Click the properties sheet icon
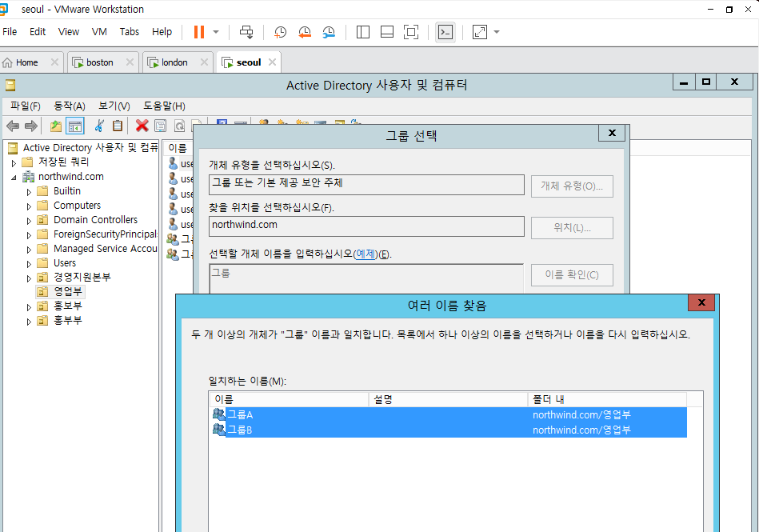 pos(160,126)
